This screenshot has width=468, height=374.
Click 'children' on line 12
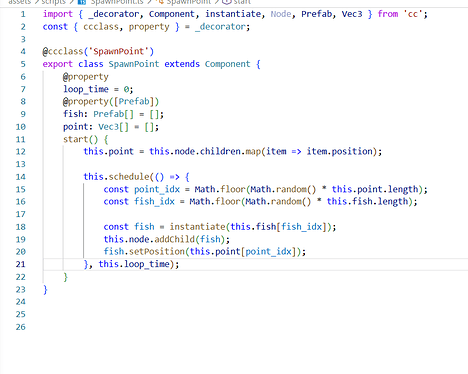point(220,152)
